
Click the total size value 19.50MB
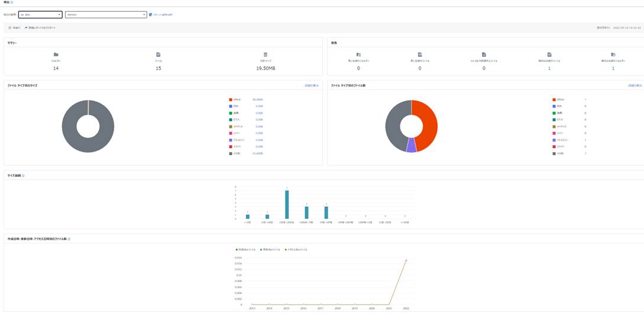266,68
